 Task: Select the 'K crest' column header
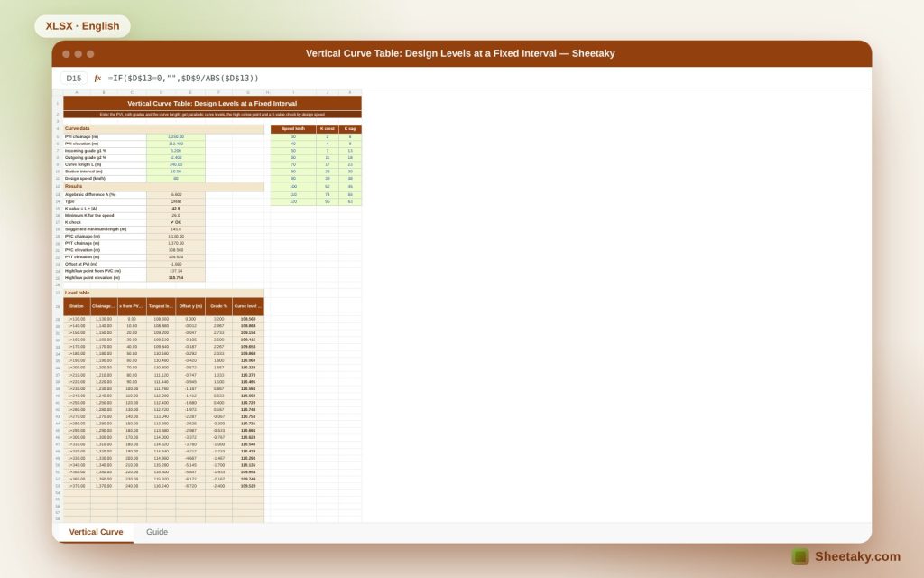(327, 128)
